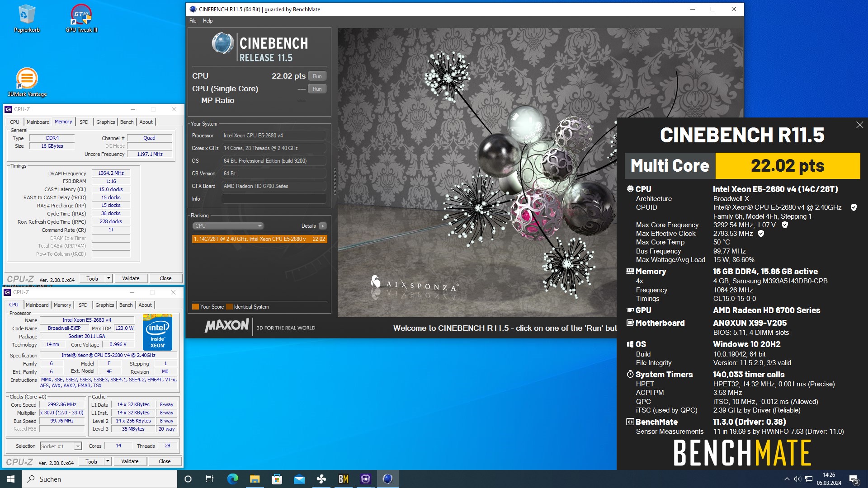Select the 14C/28T ranking entry
The width and height of the screenshot is (868, 488).
pos(259,239)
